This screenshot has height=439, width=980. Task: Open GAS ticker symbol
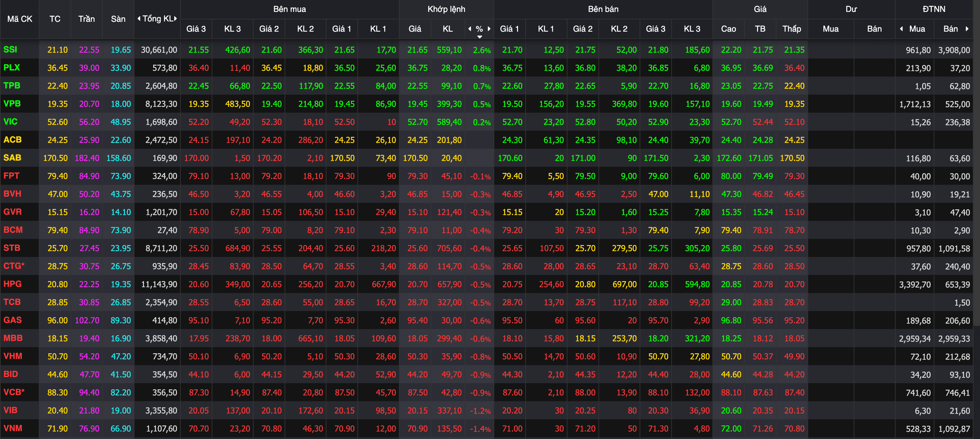coord(13,320)
